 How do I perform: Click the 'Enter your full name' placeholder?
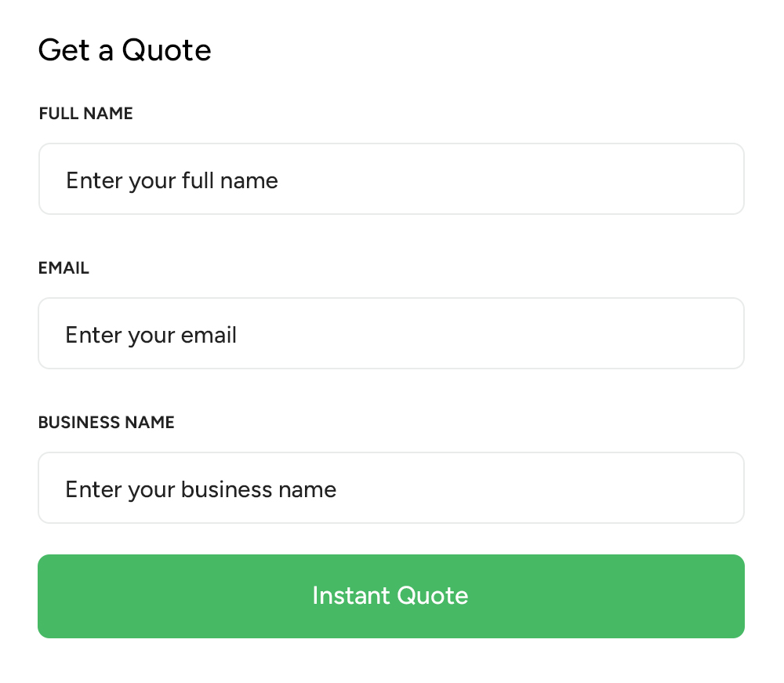(172, 180)
